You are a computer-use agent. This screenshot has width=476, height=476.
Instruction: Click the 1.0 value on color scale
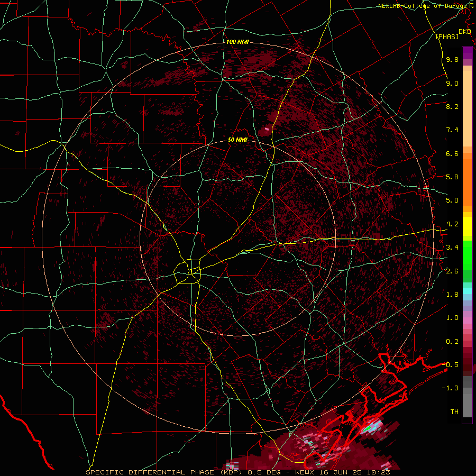pyautogui.click(x=452, y=318)
